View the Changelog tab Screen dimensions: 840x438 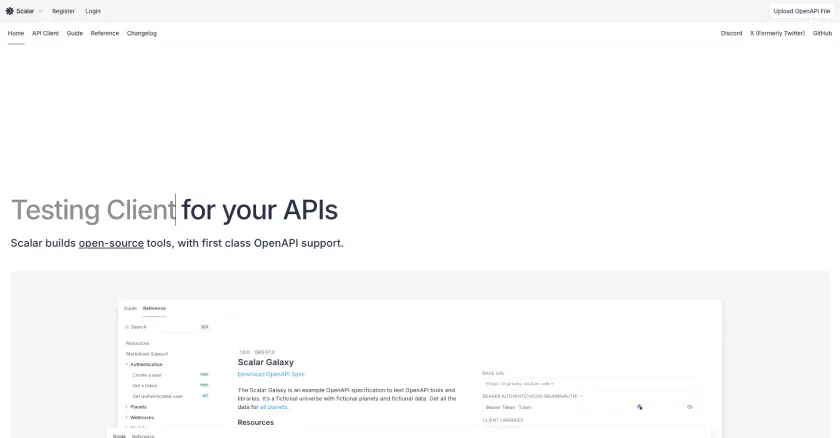click(142, 33)
